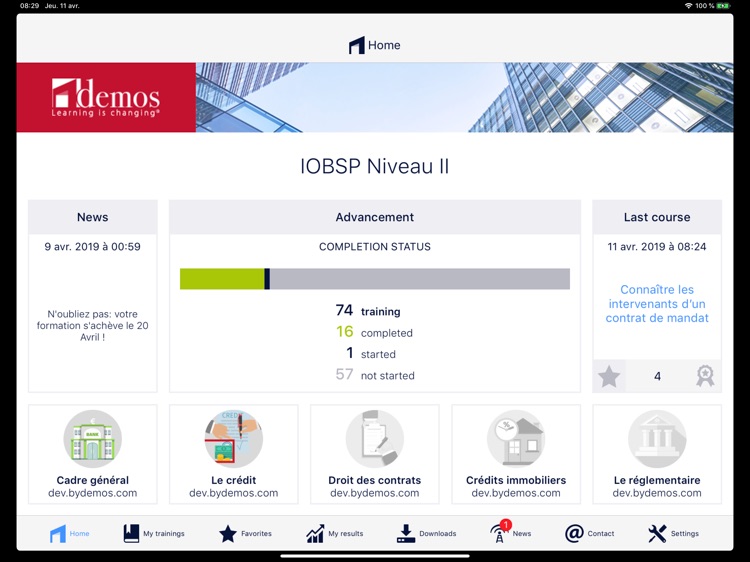Click the date 11 avr. 2019 à 08:24
The height and width of the screenshot is (562, 750).
(657, 247)
